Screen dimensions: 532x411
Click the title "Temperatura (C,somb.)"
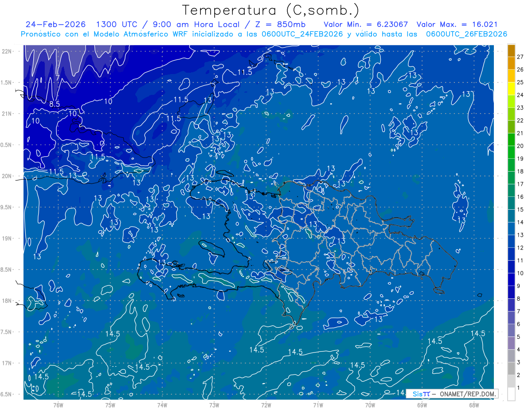click(271, 10)
